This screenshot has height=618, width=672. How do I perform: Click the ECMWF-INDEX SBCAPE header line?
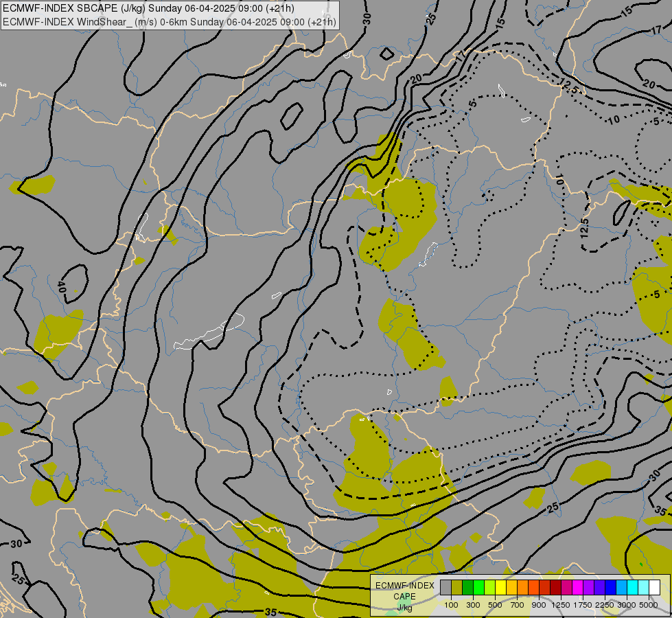(149, 8)
